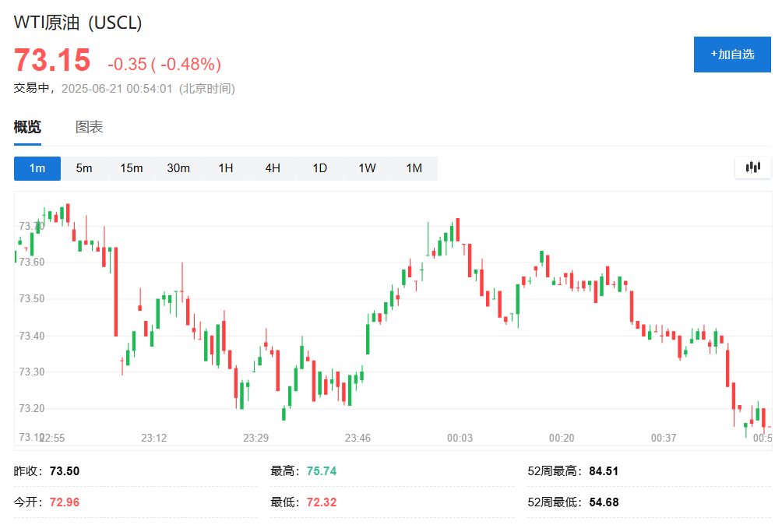Viewport: 782px width, 532px height.
Task: Click the 23:29 time axis label
Action: (255, 439)
